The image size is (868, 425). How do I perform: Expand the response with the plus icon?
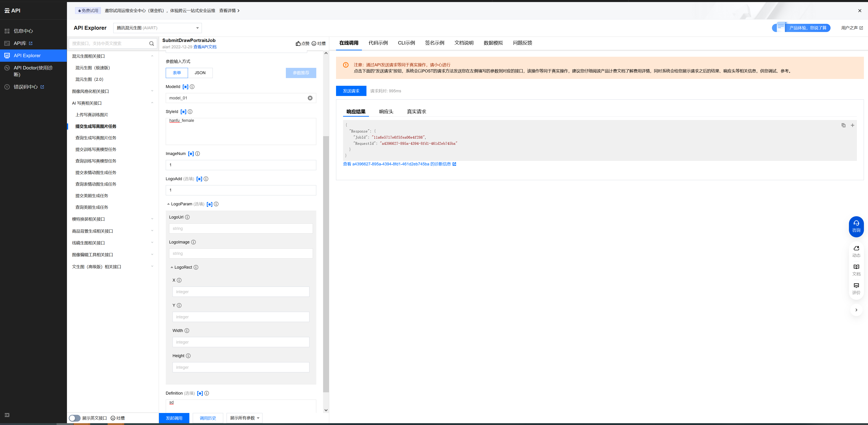click(853, 125)
